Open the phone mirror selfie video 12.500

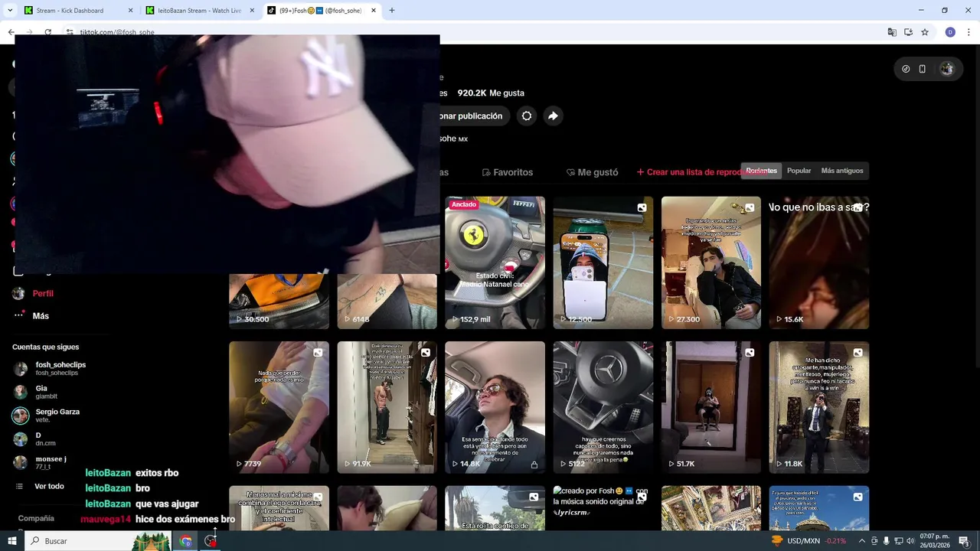pos(603,262)
